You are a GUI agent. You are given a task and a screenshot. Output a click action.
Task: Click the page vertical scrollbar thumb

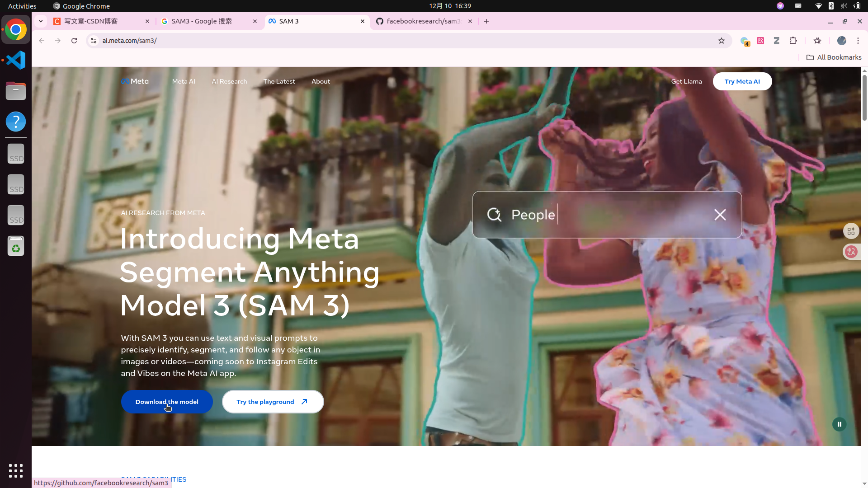[864, 97]
